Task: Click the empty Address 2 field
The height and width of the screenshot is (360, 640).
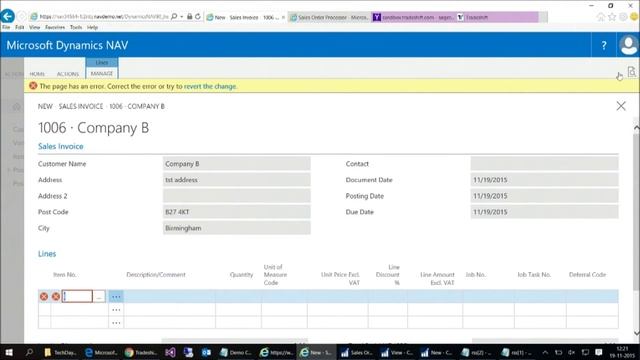Action: 236,196
